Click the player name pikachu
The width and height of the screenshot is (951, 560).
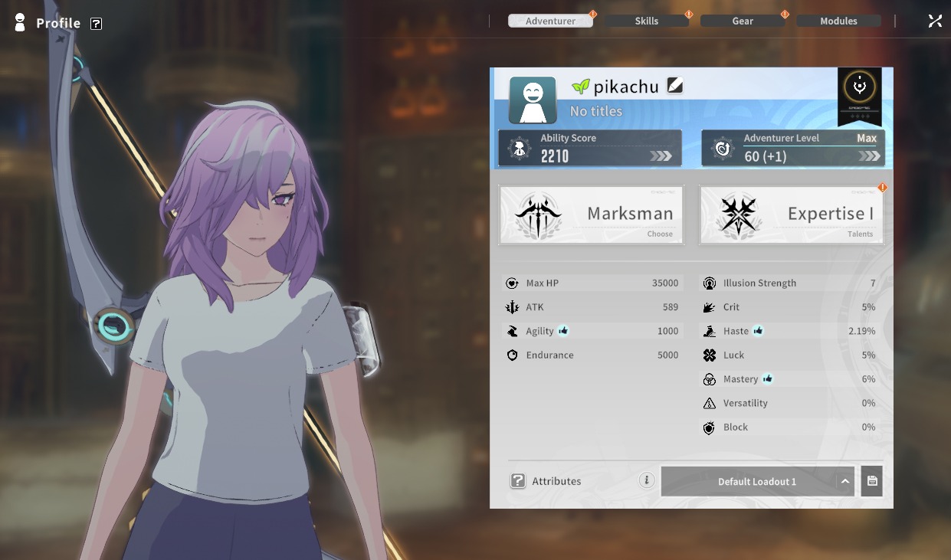tap(626, 87)
